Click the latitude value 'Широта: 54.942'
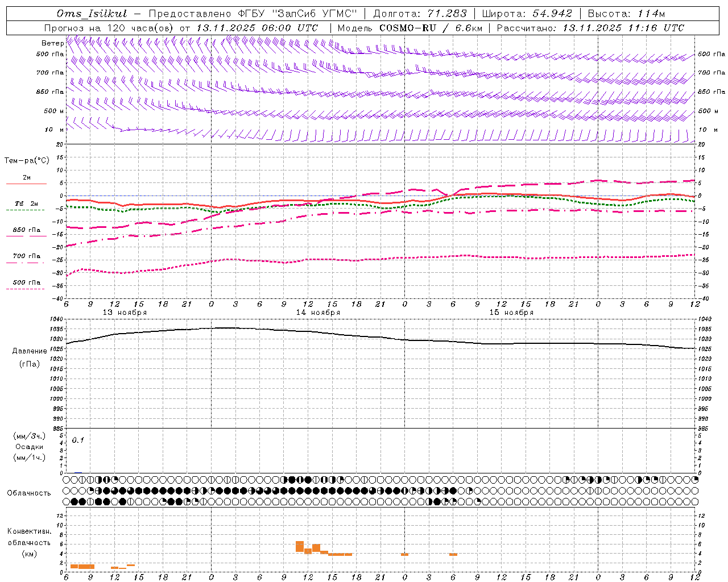Screen dimensions: 728x582 tap(527, 14)
